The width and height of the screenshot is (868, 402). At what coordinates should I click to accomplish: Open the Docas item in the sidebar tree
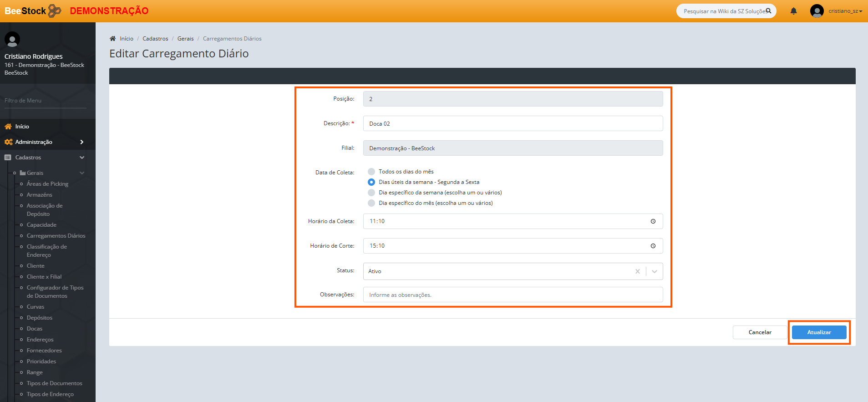pos(35,329)
